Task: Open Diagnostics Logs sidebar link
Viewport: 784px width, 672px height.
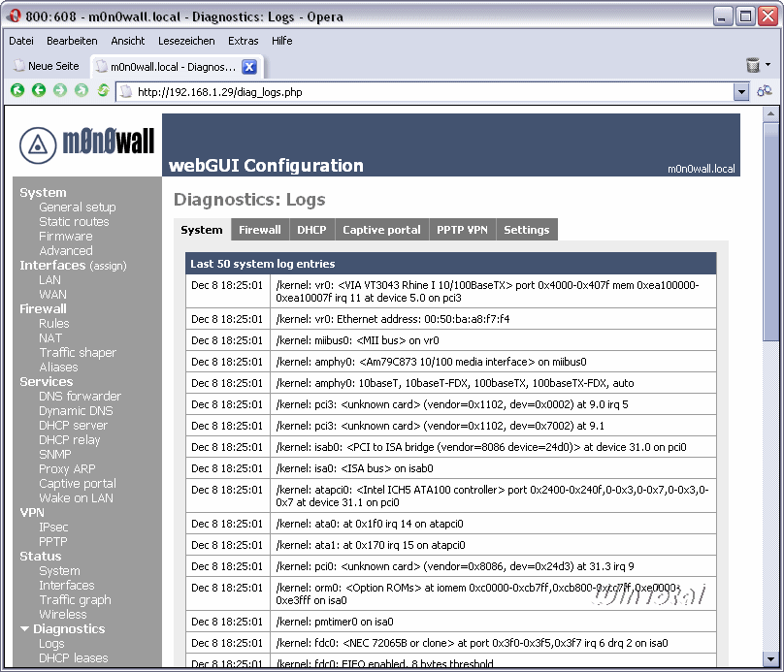Action: pyautogui.click(x=51, y=644)
